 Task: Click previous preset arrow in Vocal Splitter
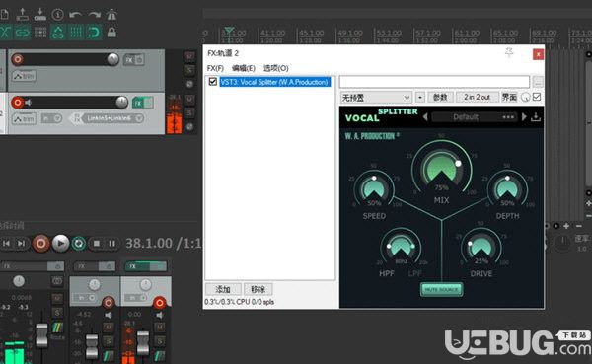coord(425,117)
